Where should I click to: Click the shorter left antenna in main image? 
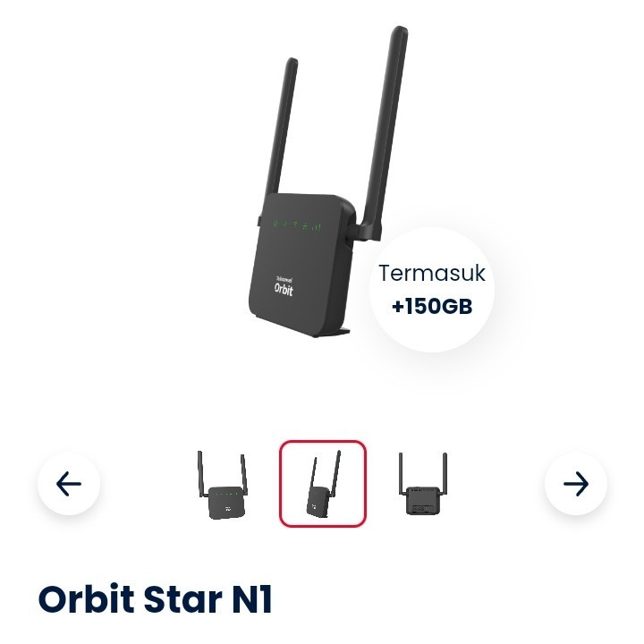pyautogui.click(x=282, y=127)
